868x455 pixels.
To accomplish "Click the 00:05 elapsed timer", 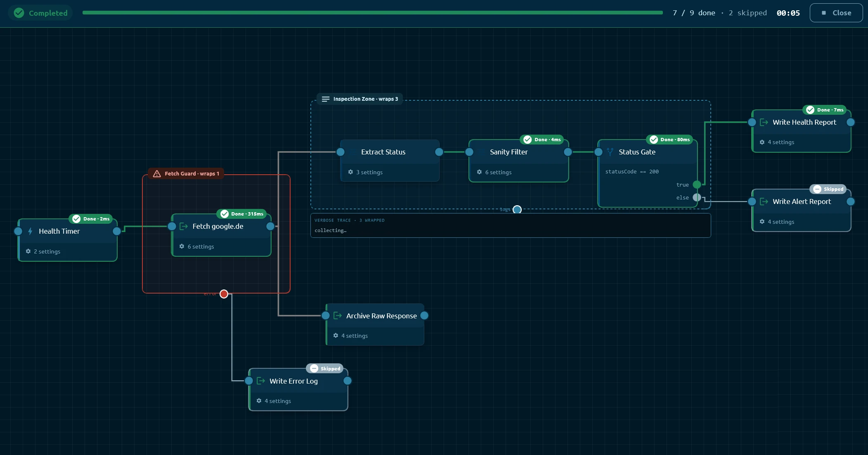I will click(x=788, y=13).
